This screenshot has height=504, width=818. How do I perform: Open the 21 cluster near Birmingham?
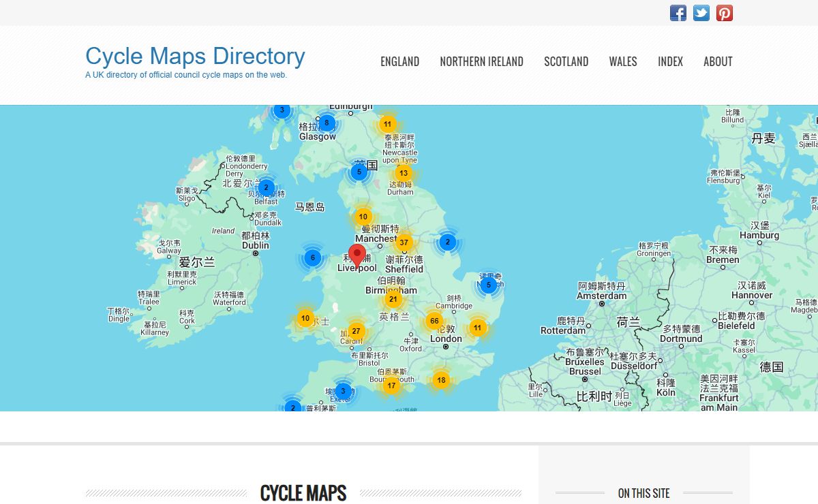click(x=393, y=299)
